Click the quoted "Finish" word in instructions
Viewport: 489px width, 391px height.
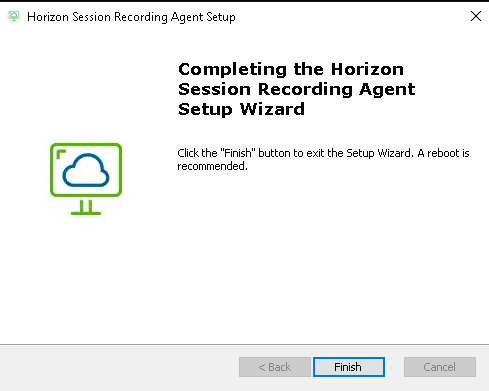pyautogui.click(x=237, y=153)
